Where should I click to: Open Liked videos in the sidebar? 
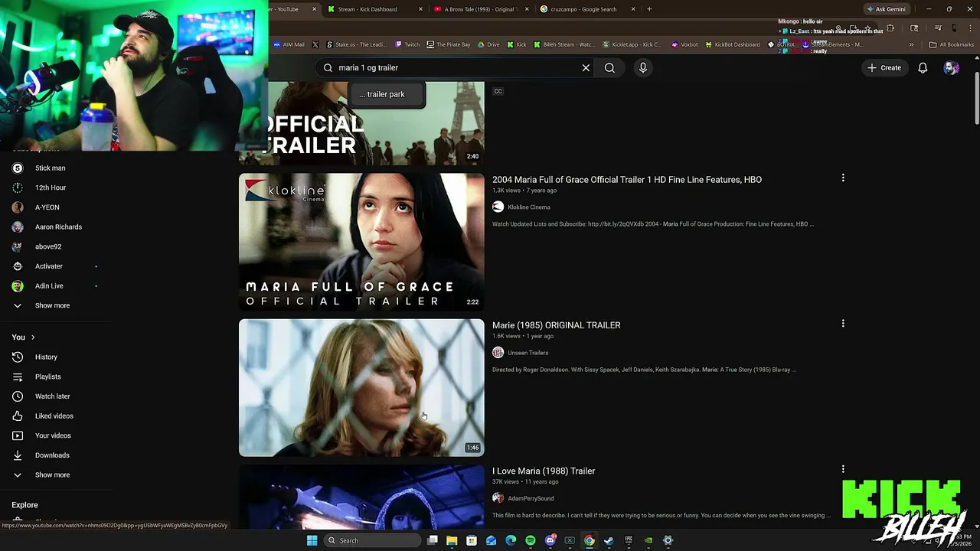[x=55, y=416]
